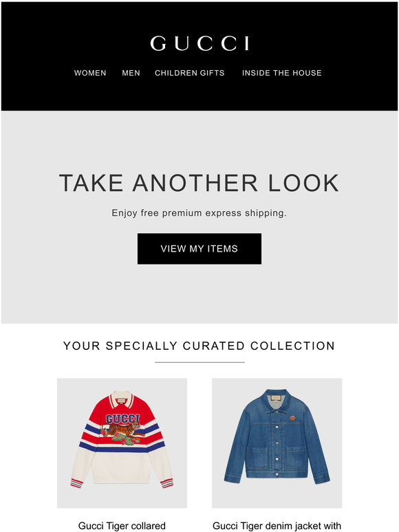Click the denim jacket collar label
Image resolution: width=399 pixels, height=532 pixels.
276,398
